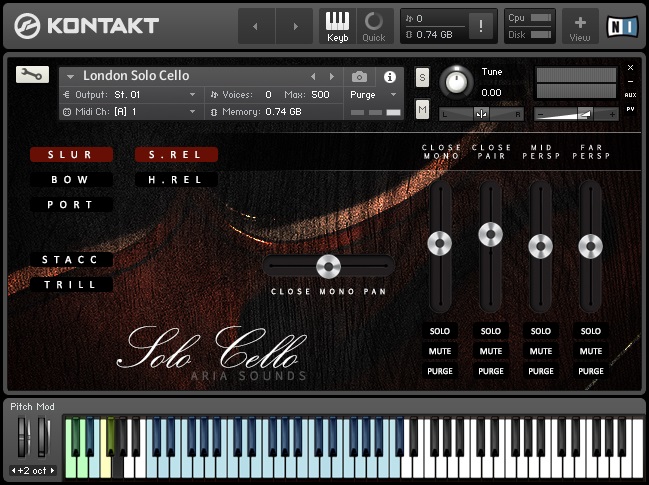Mute the Far Persp mic
This screenshot has height=485, width=649.
click(x=591, y=351)
